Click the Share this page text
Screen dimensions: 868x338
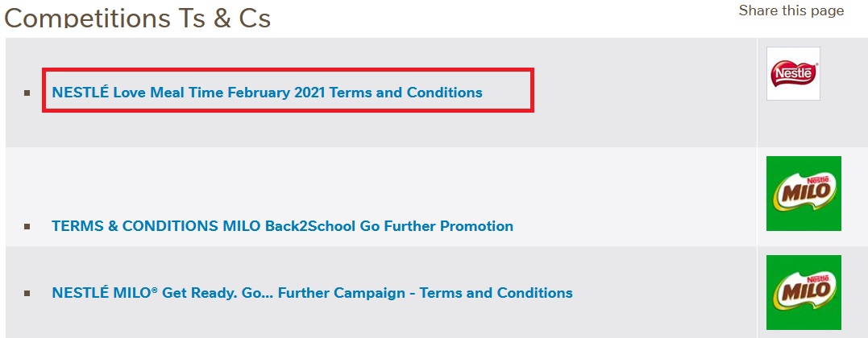point(791,10)
